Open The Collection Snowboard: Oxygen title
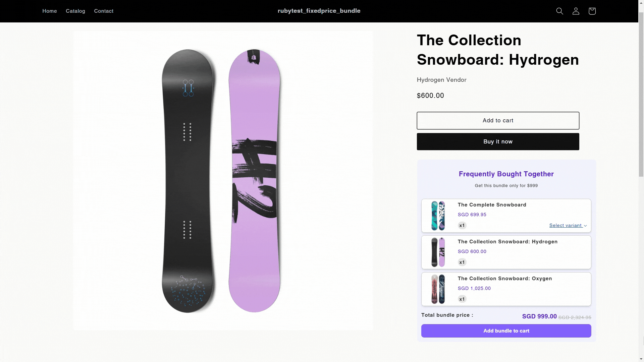This screenshot has height=362, width=644. point(504,279)
